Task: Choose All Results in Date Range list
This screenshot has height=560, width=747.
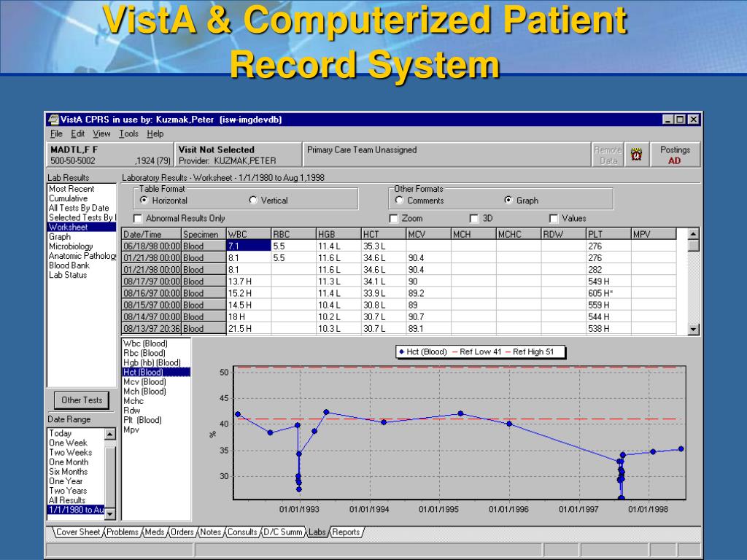Action: (67, 500)
